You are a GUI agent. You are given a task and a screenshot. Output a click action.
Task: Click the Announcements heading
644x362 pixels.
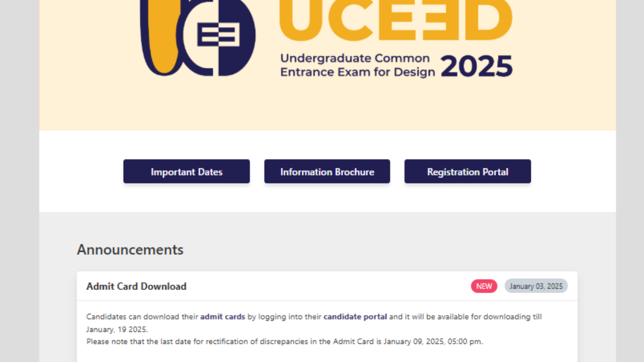point(129,249)
